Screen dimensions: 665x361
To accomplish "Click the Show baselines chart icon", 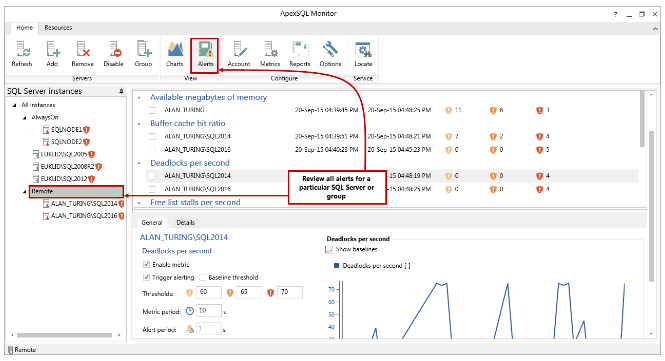I will [x=329, y=249].
